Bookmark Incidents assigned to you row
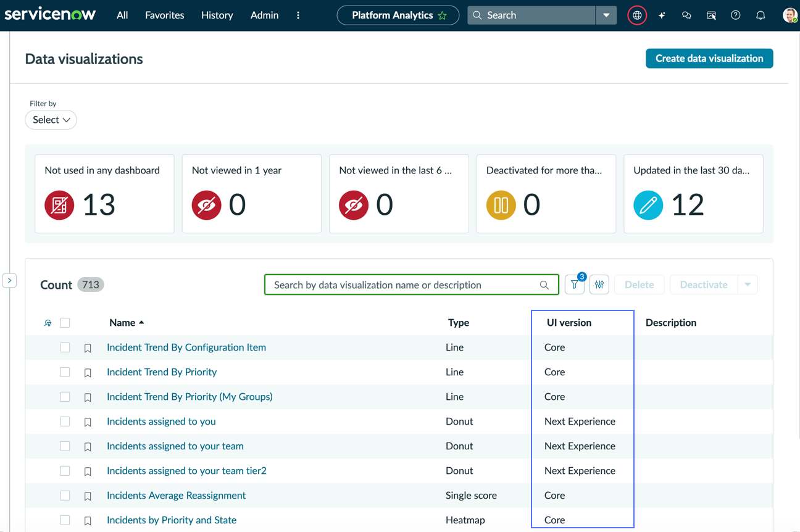 point(88,422)
